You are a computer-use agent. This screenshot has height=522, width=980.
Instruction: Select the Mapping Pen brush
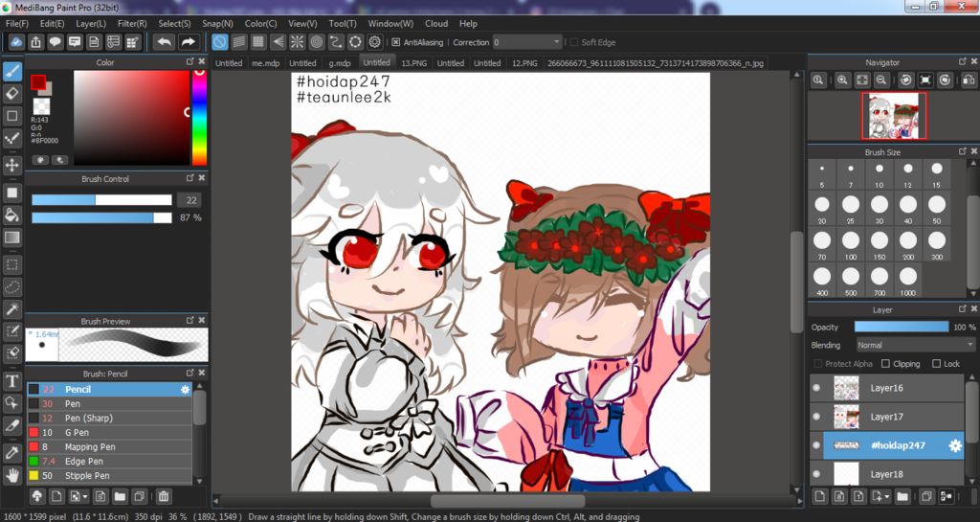point(109,447)
